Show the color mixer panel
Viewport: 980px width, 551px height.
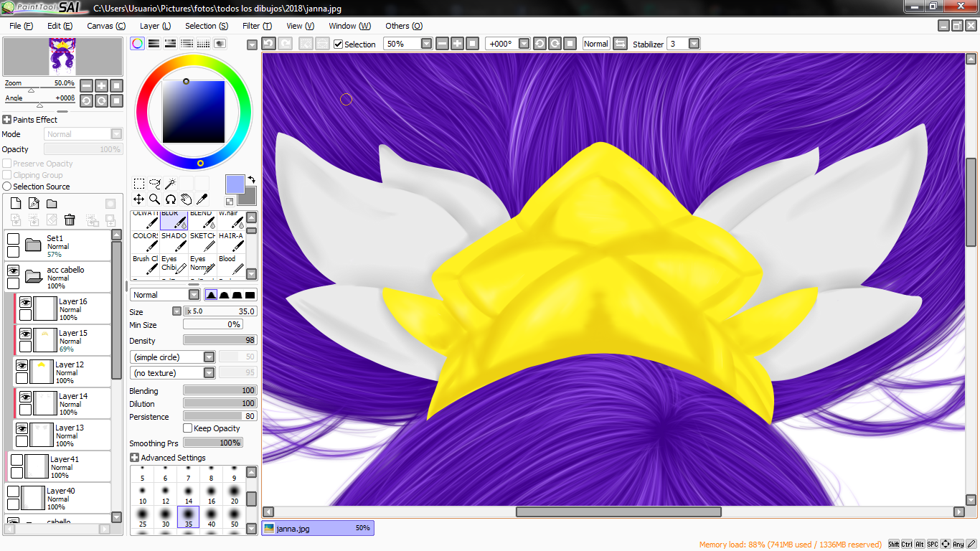(x=187, y=44)
